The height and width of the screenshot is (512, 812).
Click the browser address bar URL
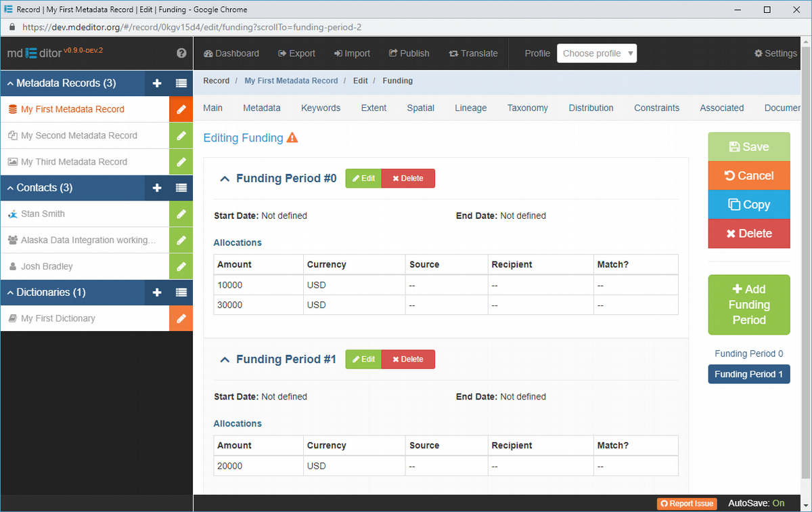[x=193, y=28]
